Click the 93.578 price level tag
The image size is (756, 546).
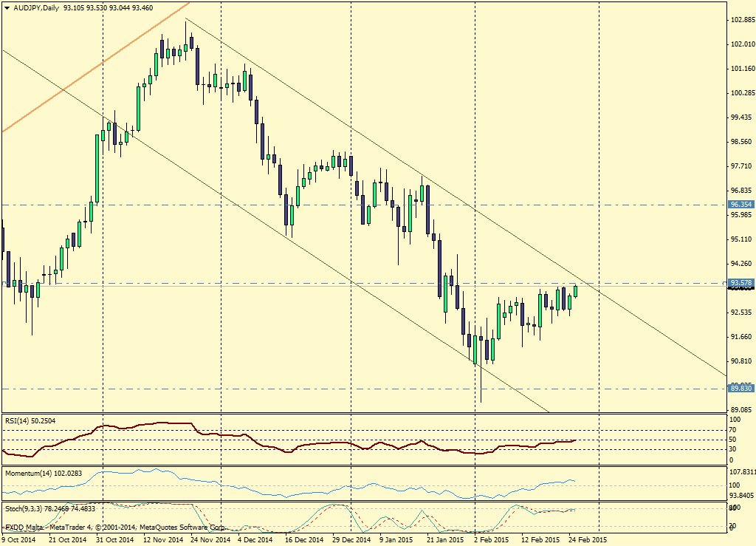740,283
